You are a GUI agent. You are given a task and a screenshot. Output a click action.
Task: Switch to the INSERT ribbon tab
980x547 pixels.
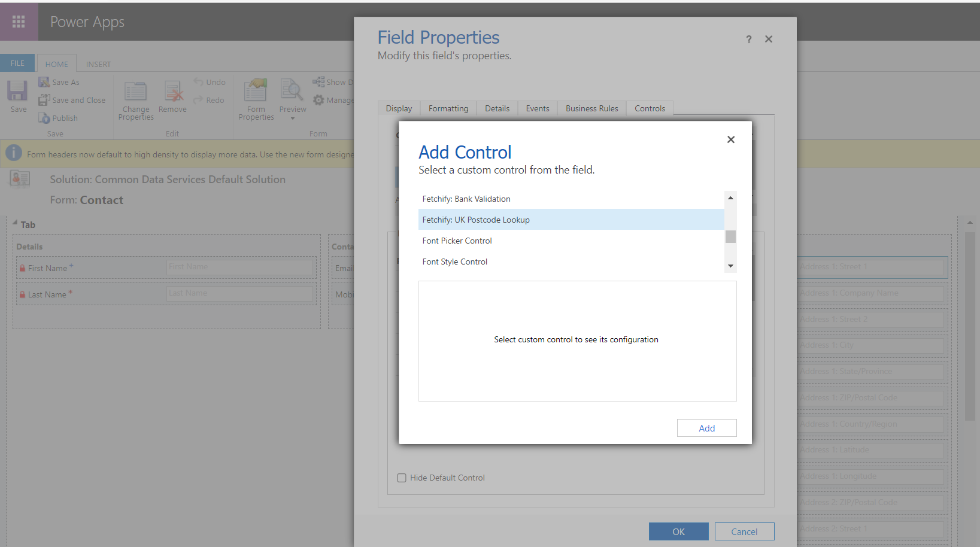pos(98,64)
